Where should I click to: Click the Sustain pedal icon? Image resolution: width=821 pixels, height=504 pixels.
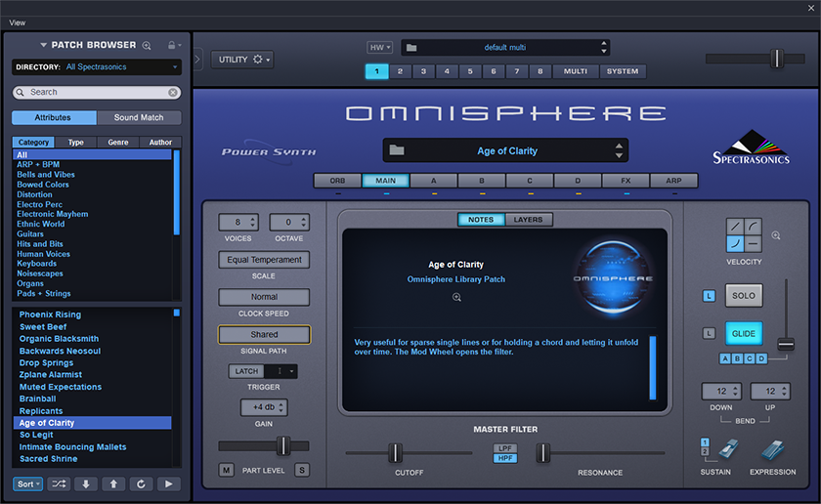point(727,449)
